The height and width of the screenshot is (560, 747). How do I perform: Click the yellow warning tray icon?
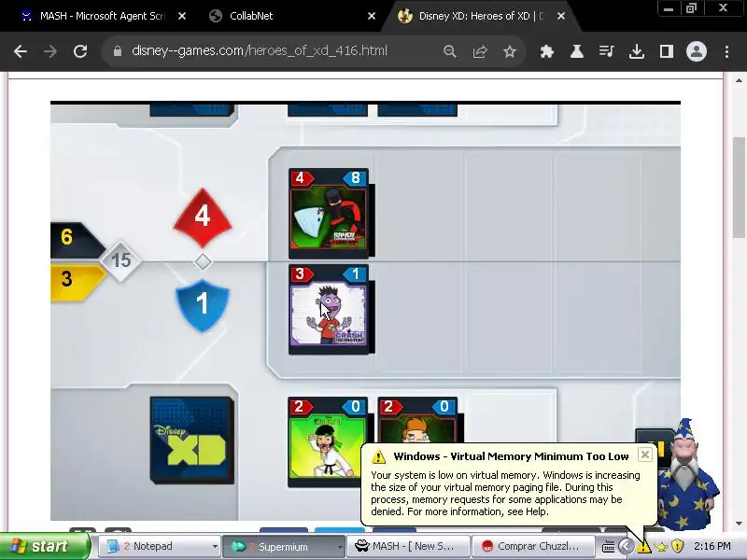(x=643, y=547)
